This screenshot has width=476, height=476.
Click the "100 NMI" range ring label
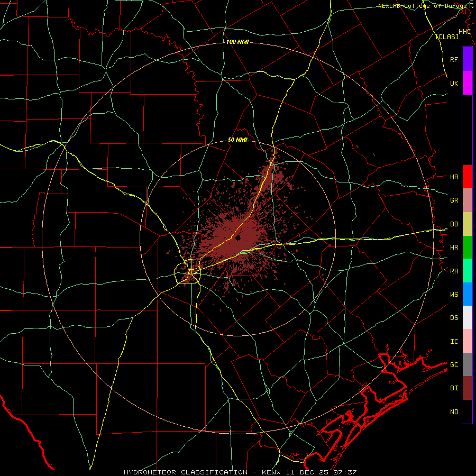[x=237, y=42]
